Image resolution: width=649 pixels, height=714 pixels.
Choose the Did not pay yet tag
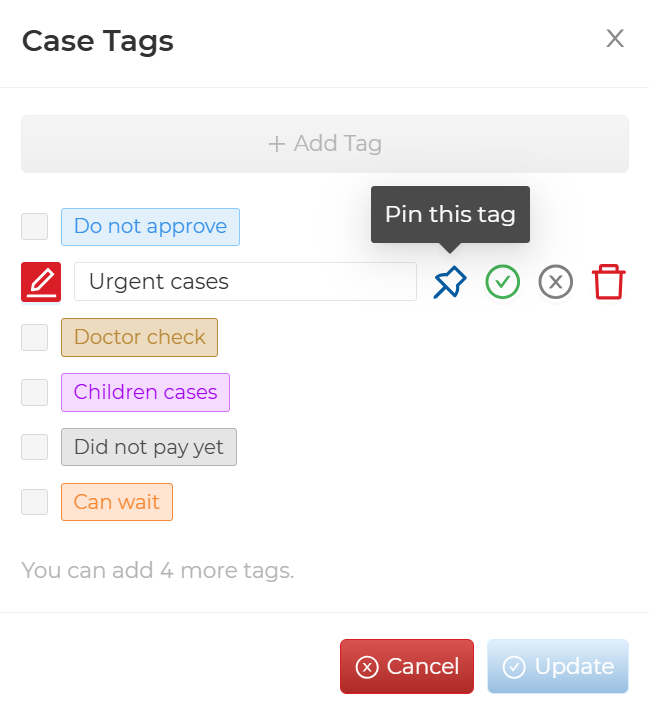pos(148,447)
